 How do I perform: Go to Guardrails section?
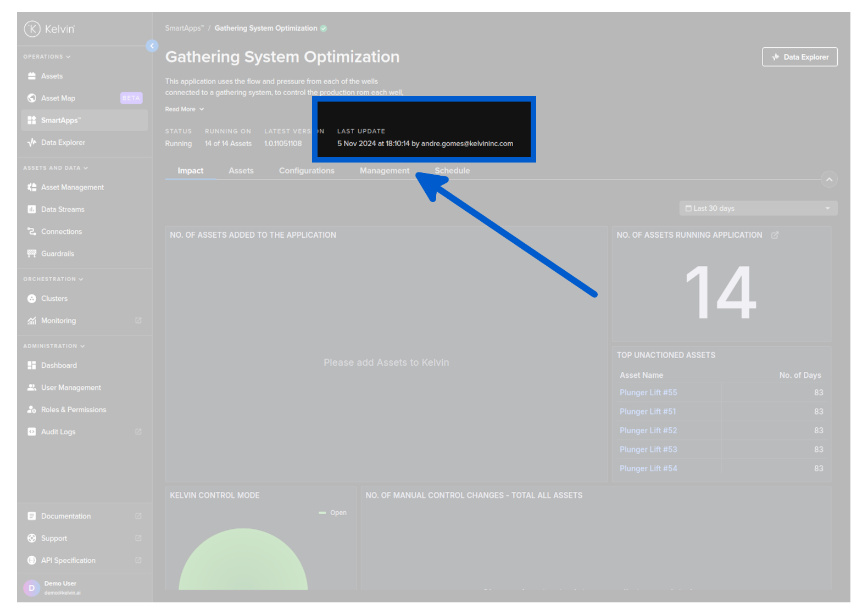pos(57,254)
